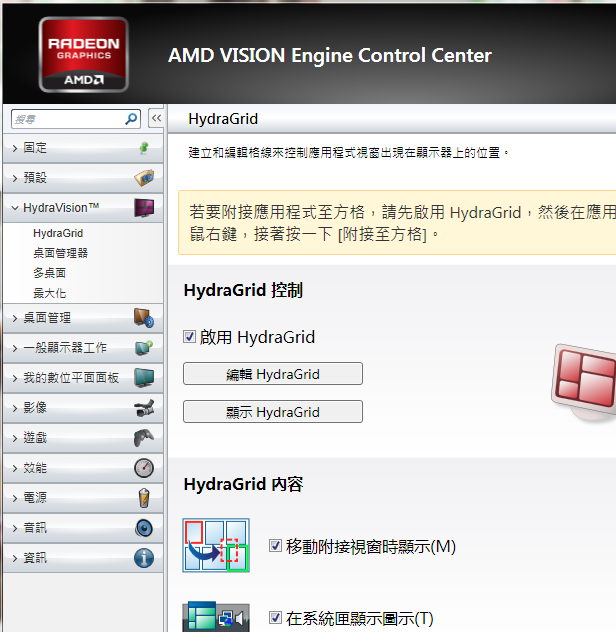This screenshot has width=616, height=632.
Task: Click the 效能 gauge icon
Action: tap(144, 468)
